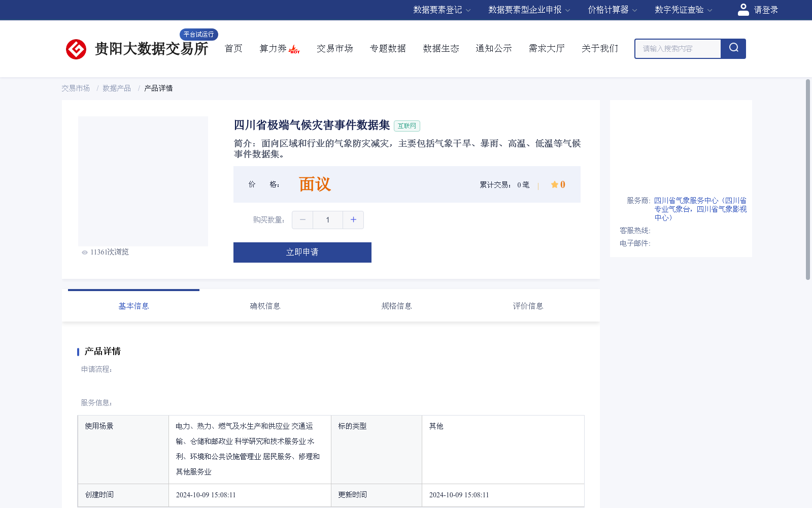Click the 产品详情 section heading

tap(103, 352)
